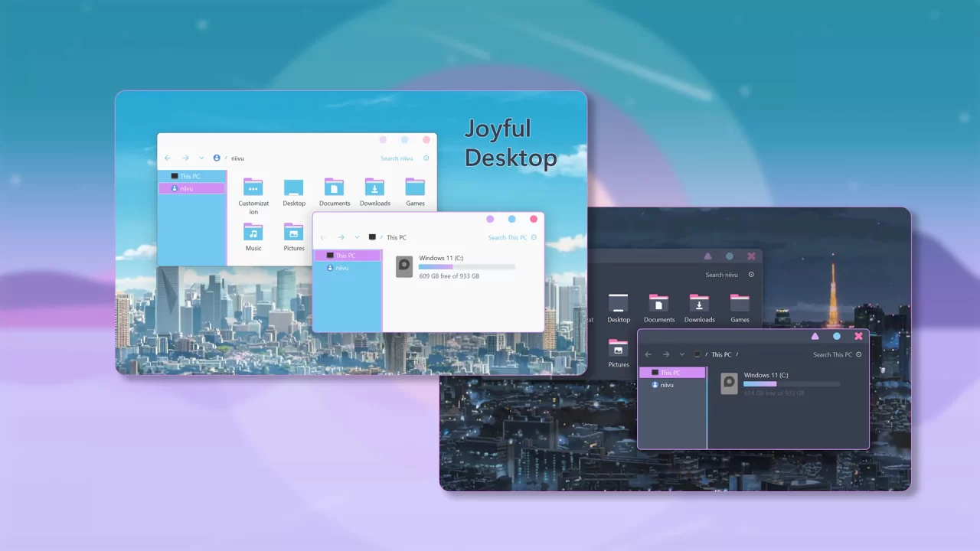Click 'This PC' address path in light window
980x551 pixels.
pos(397,237)
